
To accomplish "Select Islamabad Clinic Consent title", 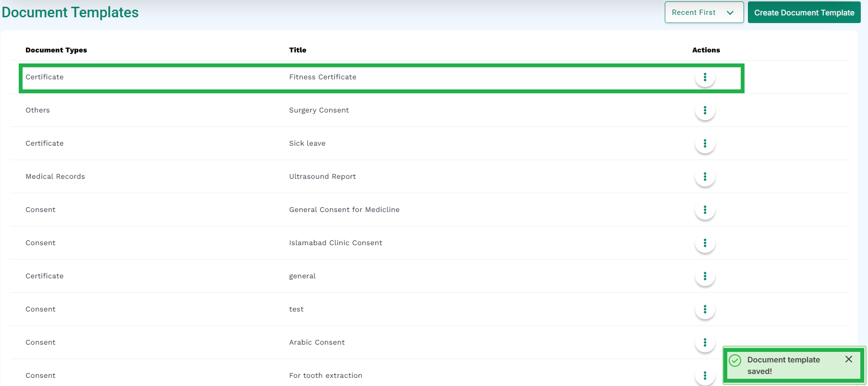I will click(x=336, y=243).
